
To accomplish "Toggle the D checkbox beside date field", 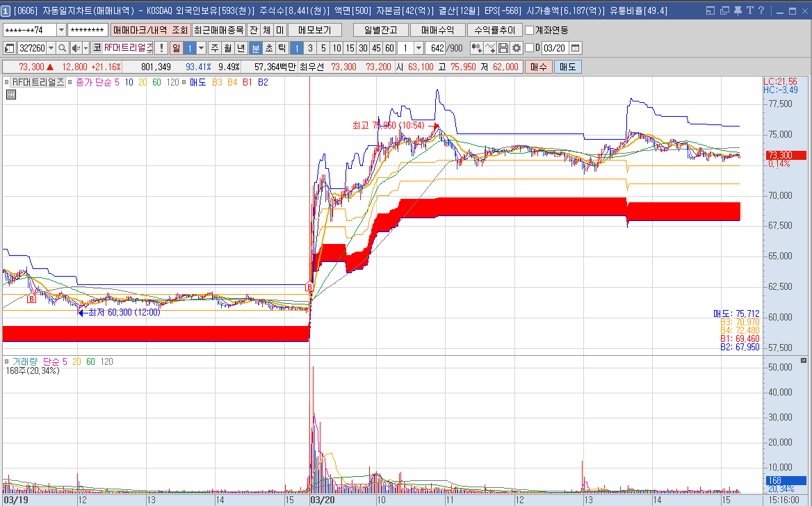I will click(529, 48).
